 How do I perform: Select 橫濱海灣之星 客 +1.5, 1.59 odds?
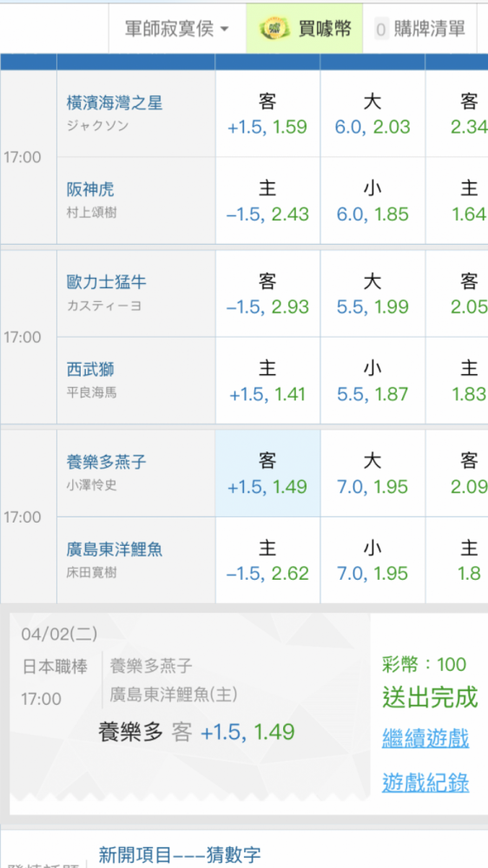267,114
